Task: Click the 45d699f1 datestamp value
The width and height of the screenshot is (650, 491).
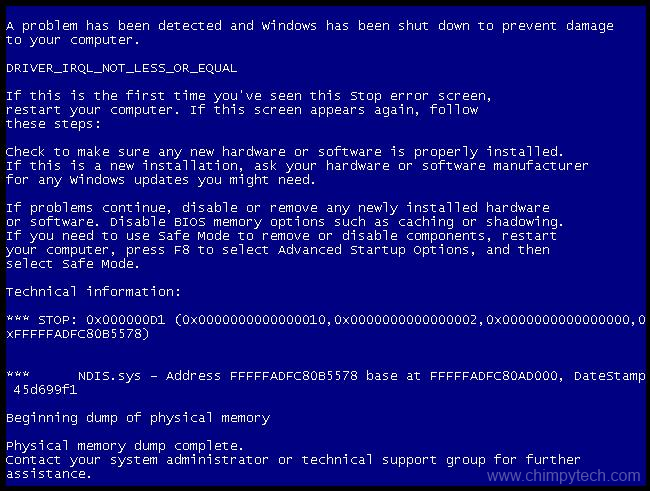Action: tap(45, 390)
